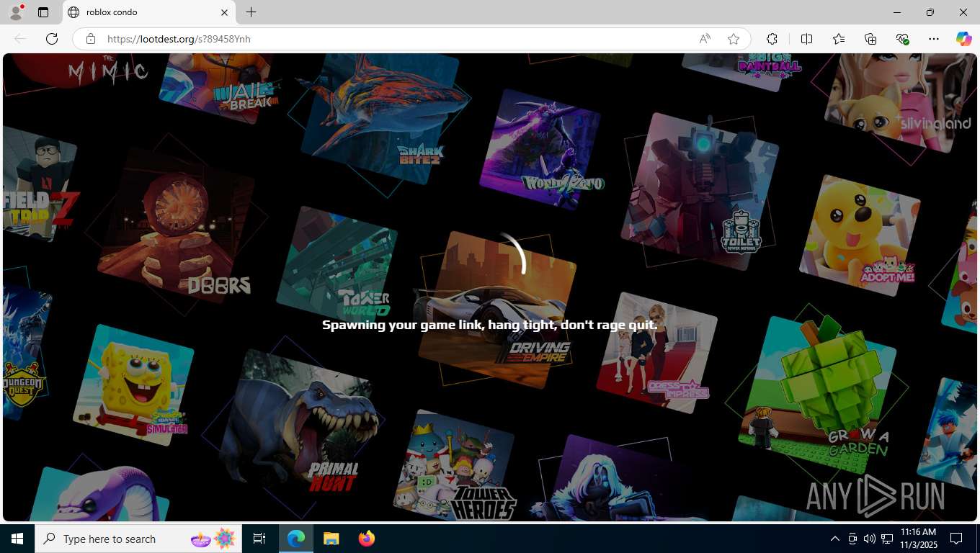980x553 pixels.
Task: Open the browser profile icon
Action: point(16,12)
